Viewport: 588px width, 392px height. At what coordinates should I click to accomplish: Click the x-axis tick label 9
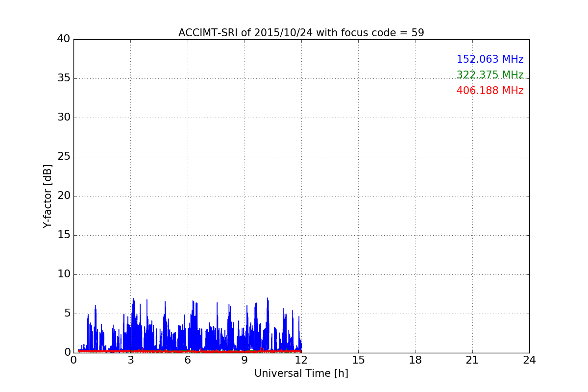click(245, 360)
